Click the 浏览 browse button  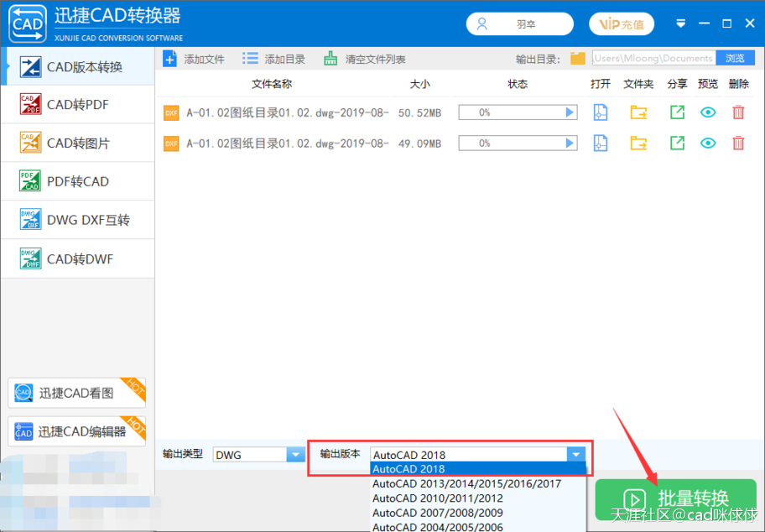tap(735, 59)
